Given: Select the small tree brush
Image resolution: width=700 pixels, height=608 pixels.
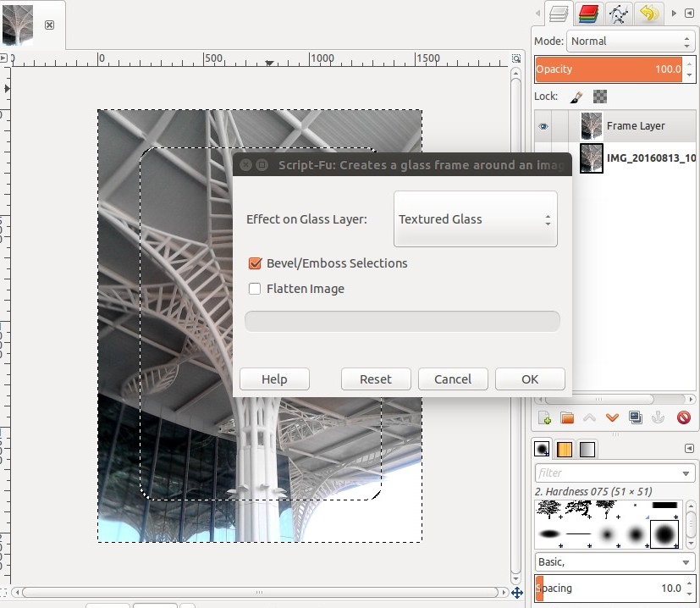Looking at the screenshot, I should [607, 509].
